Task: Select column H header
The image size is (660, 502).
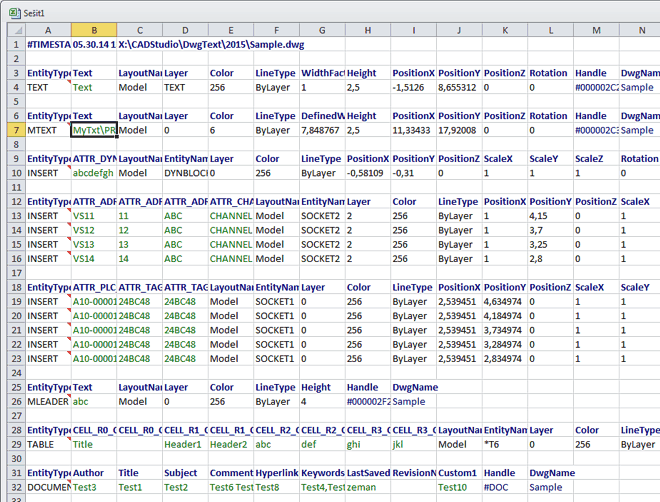Action: tap(368, 30)
